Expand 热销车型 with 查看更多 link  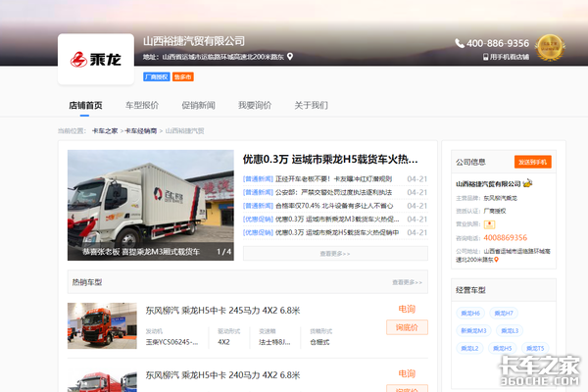(407, 282)
